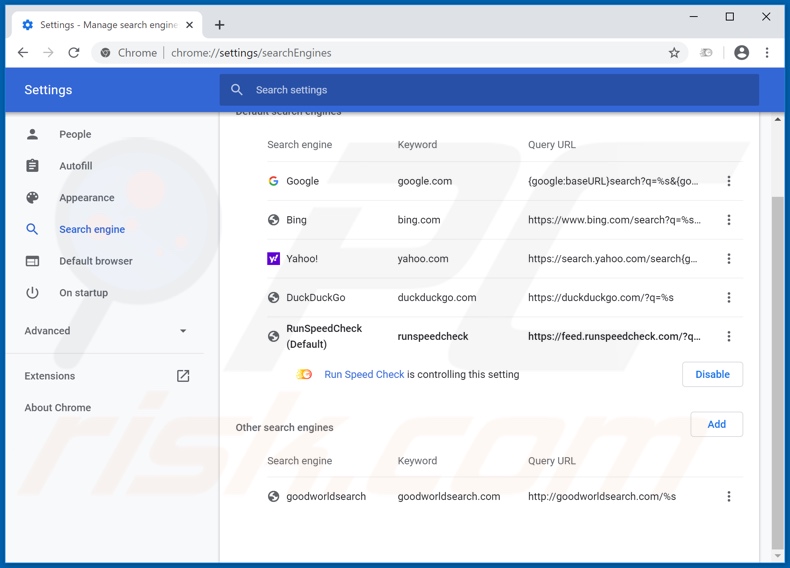Viewport: 790px width, 568px height.
Task: Reload the settings page
Action: [73, 53]
